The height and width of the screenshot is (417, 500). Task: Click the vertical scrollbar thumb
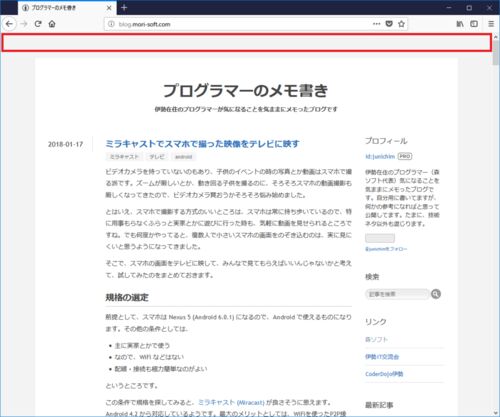pyautogui.click(x=496, y=53)
